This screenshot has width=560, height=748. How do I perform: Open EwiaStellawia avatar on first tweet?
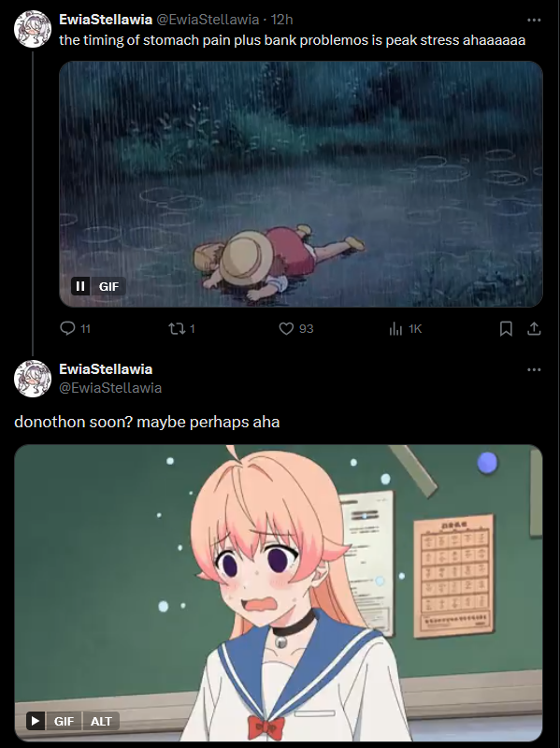tap(33, 29)
